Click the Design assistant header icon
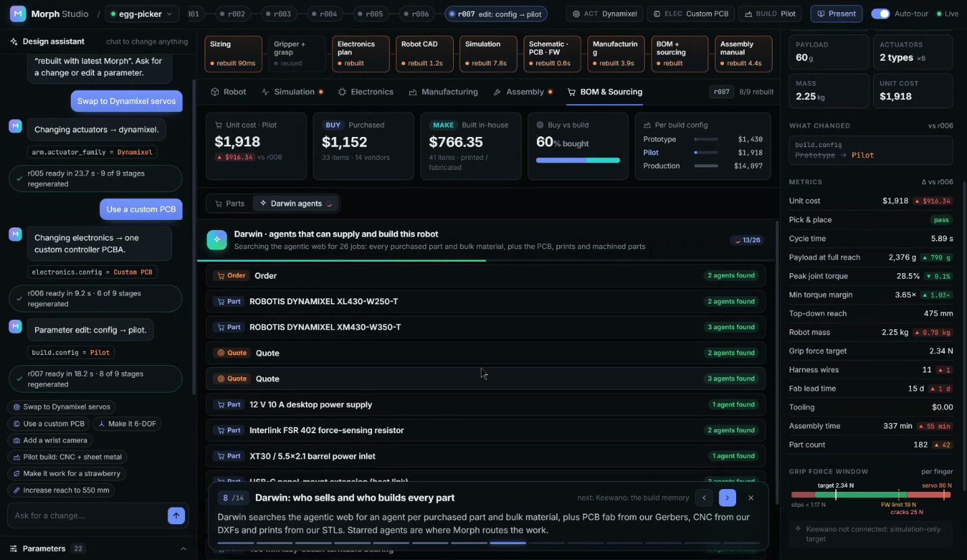The width and height of the screenshot is (967, 560). 14,42
